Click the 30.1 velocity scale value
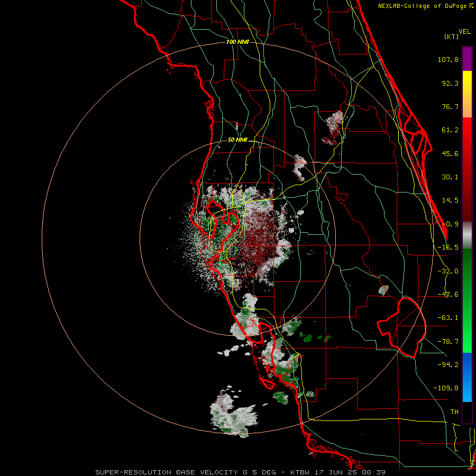This screenshot has width=476, height=476. (450, 177)
